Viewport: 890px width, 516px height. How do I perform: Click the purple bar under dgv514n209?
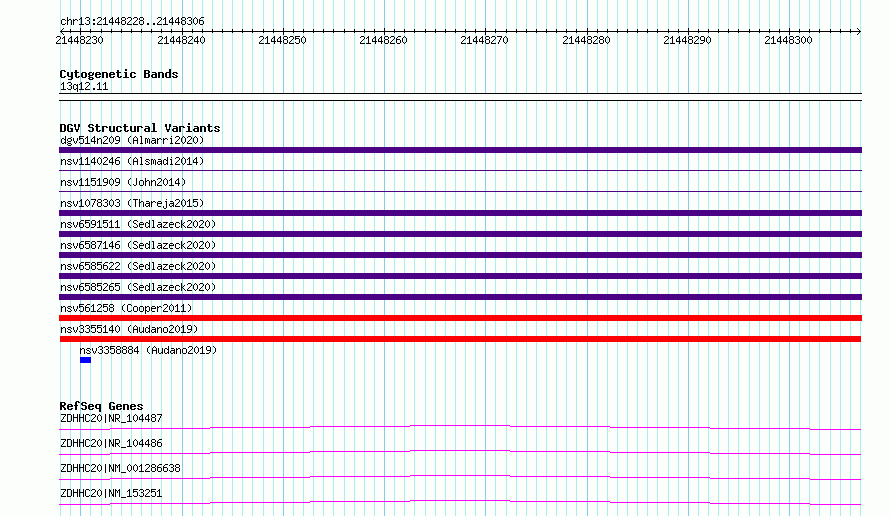pyautogui.click(x=460, y=150)
